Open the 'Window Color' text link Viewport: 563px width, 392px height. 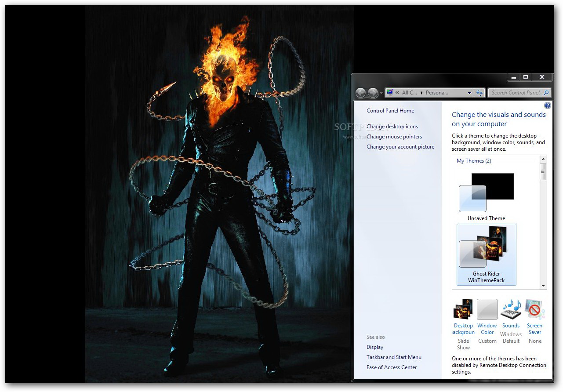(x=487, y=329)
